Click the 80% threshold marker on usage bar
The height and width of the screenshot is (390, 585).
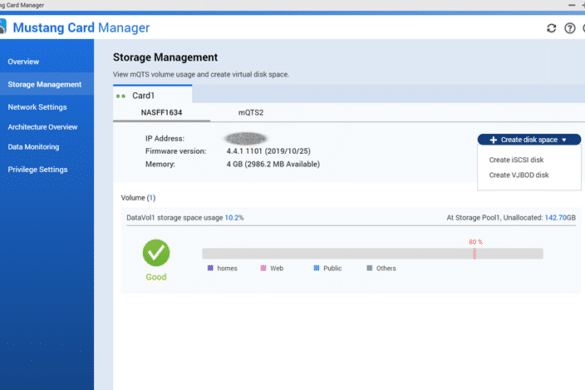coord(475,253)
